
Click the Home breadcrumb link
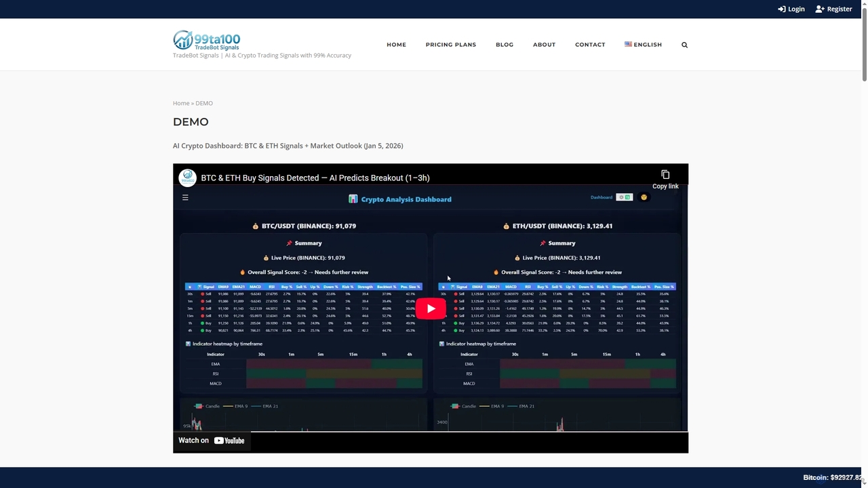tap(181, 103)
